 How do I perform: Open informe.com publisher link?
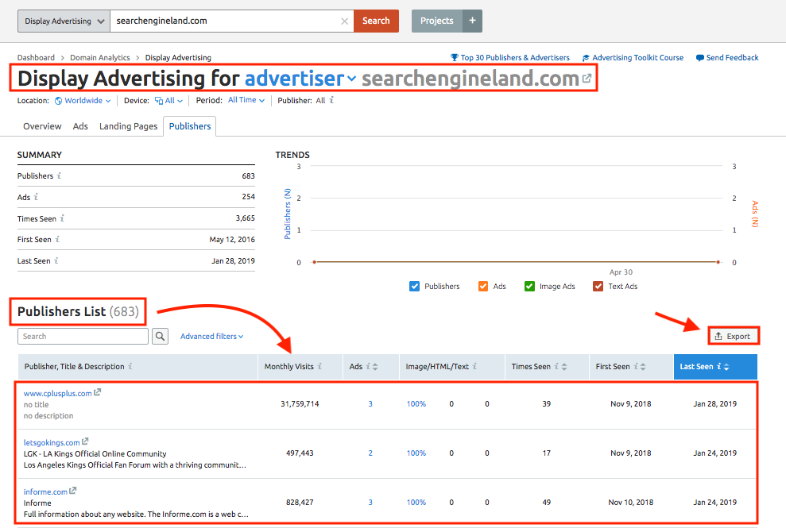(45, 492)
